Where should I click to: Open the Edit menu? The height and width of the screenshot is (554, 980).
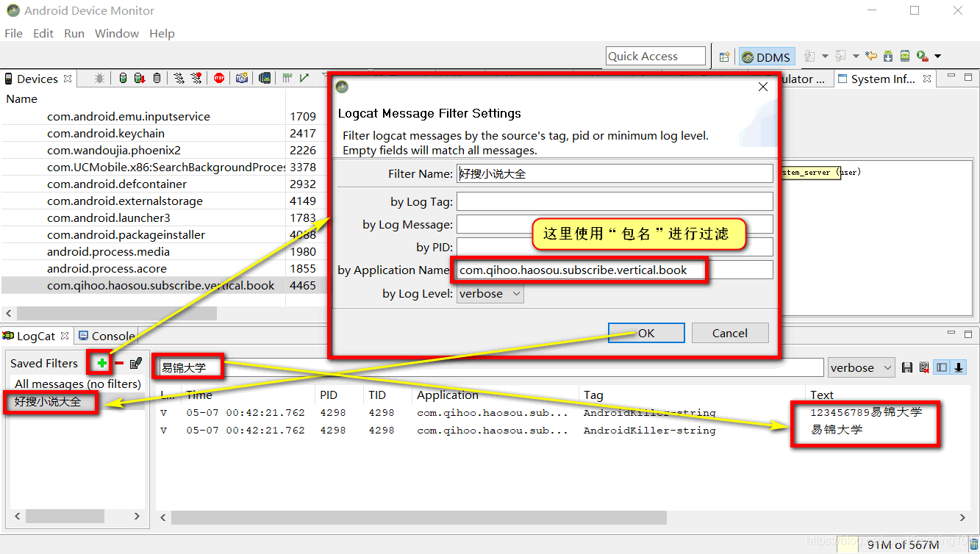43,33
